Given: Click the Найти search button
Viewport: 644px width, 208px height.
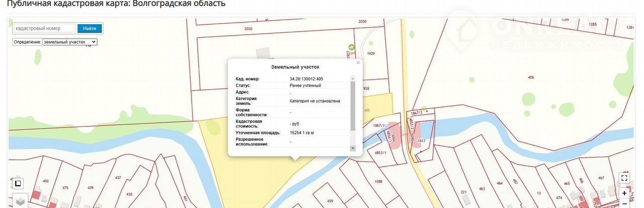Looking at the screenshot, I should [x=90, y=29].
